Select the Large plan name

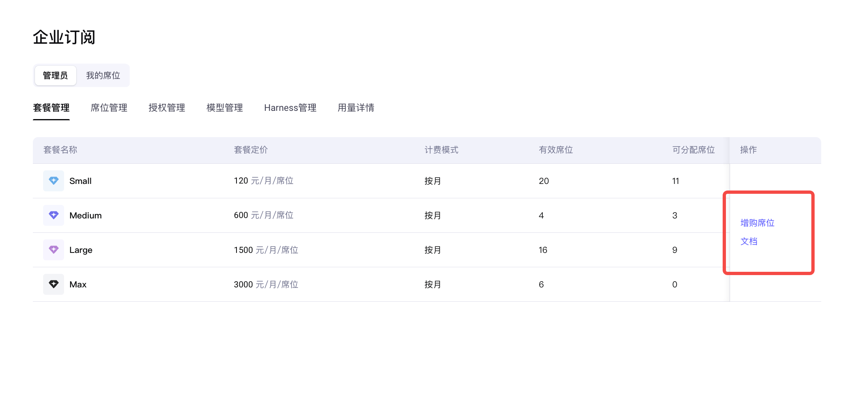81,250
